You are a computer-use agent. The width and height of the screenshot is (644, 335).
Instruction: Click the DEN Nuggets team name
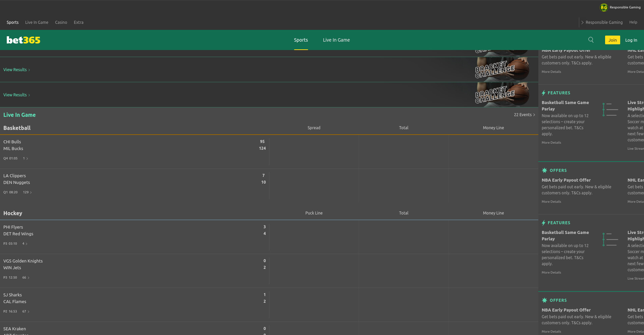click(17, 183)
